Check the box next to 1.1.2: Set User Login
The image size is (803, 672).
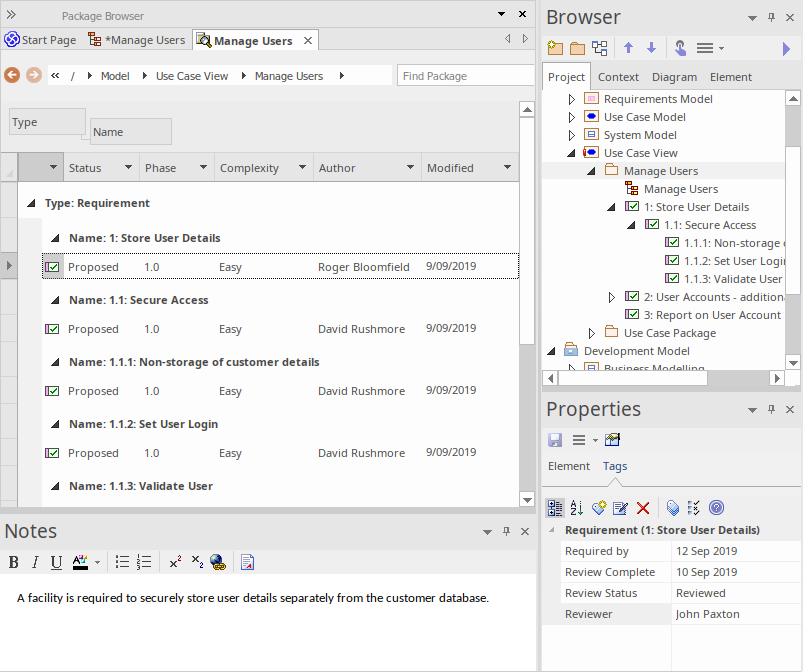click(52, 452)
